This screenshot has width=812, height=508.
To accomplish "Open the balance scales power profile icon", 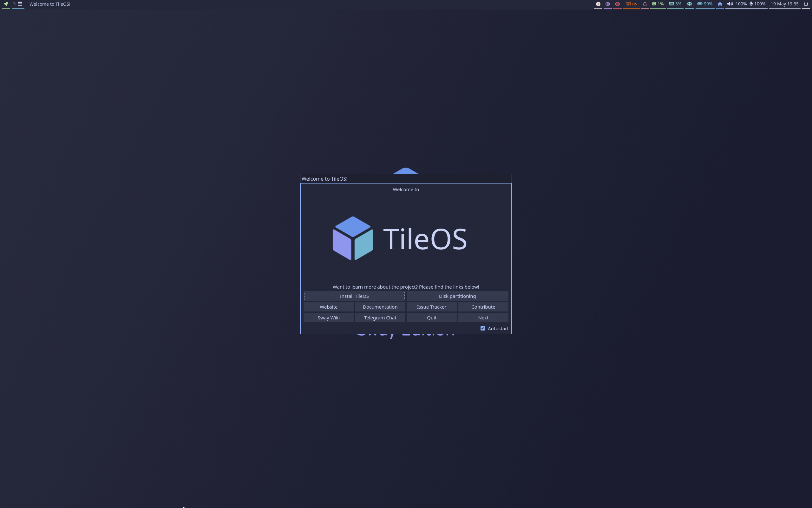I will (x=689, y=4).
